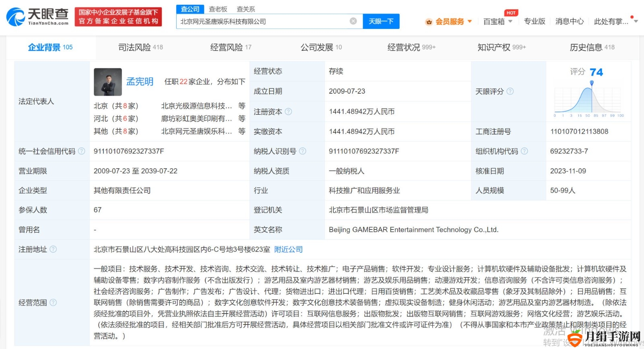Select industry value 科技推广和应用服务业

coord(364,190)
